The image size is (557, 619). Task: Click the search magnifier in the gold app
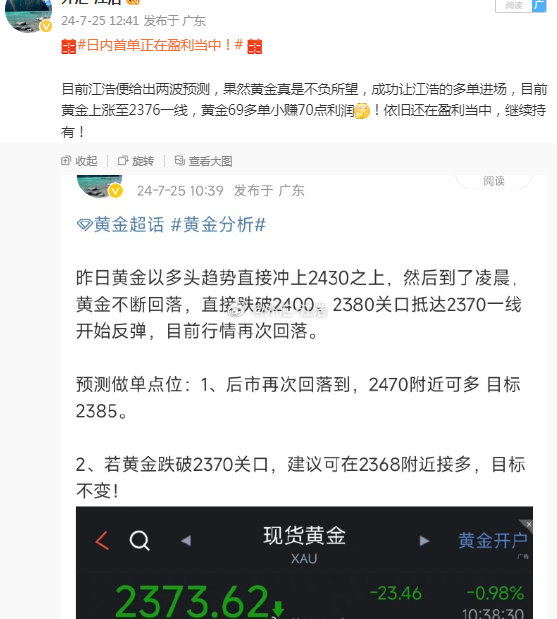pos(140,540)
